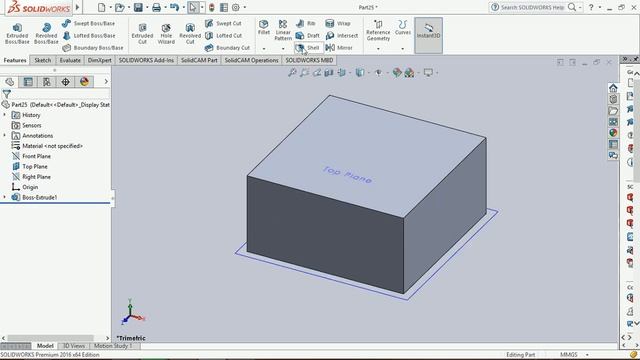Show more manager tabs with the chevron
The width and height of the screenshot is (640, 360).
click(106, 82)
